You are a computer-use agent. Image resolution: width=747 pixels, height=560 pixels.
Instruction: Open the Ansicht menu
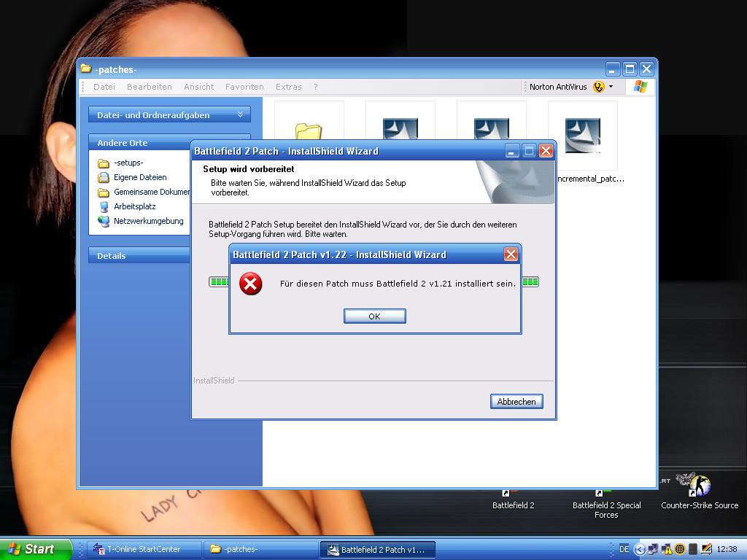click(198, 87)
